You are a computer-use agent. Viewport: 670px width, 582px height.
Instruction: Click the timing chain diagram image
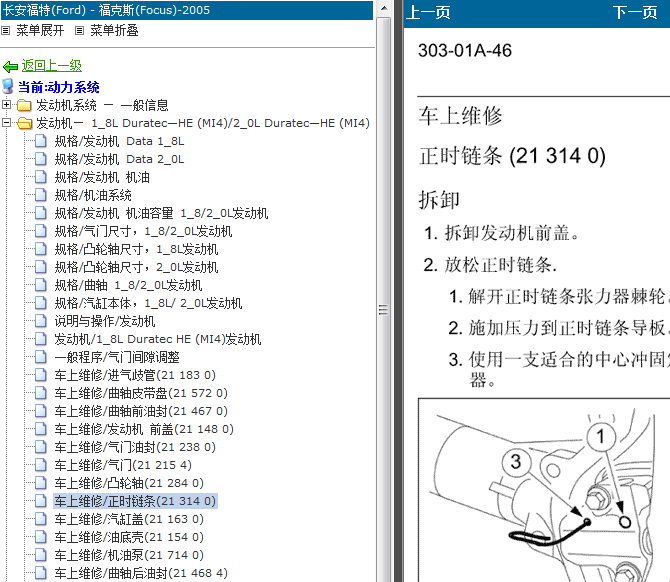[544, 490]
